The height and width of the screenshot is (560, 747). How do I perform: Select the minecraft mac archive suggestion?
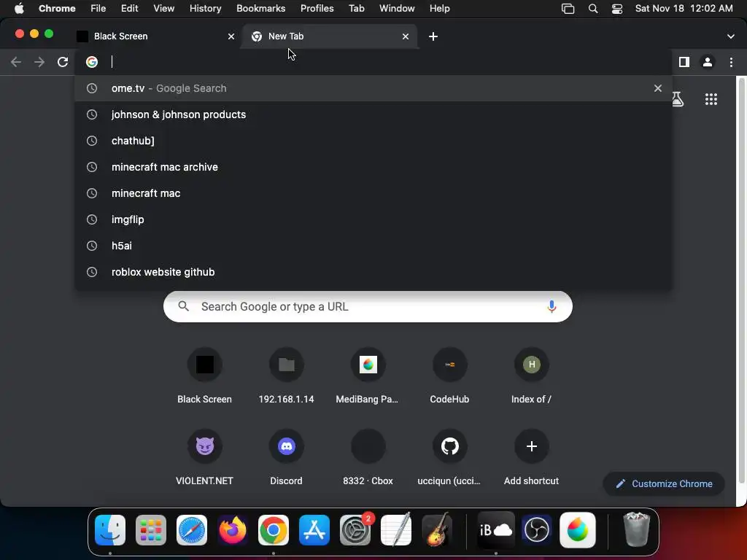373,167
